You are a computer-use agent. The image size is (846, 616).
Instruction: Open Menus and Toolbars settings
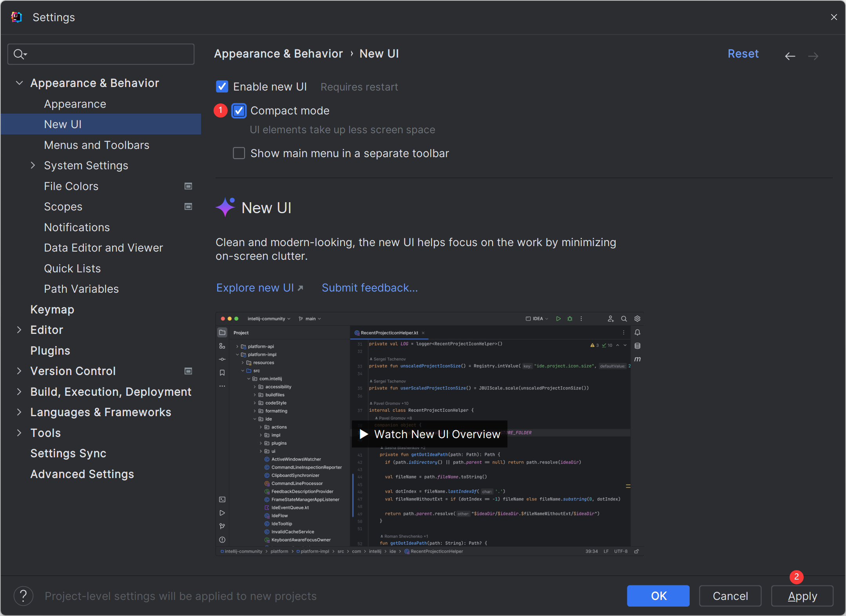click(x=96, y=145)
